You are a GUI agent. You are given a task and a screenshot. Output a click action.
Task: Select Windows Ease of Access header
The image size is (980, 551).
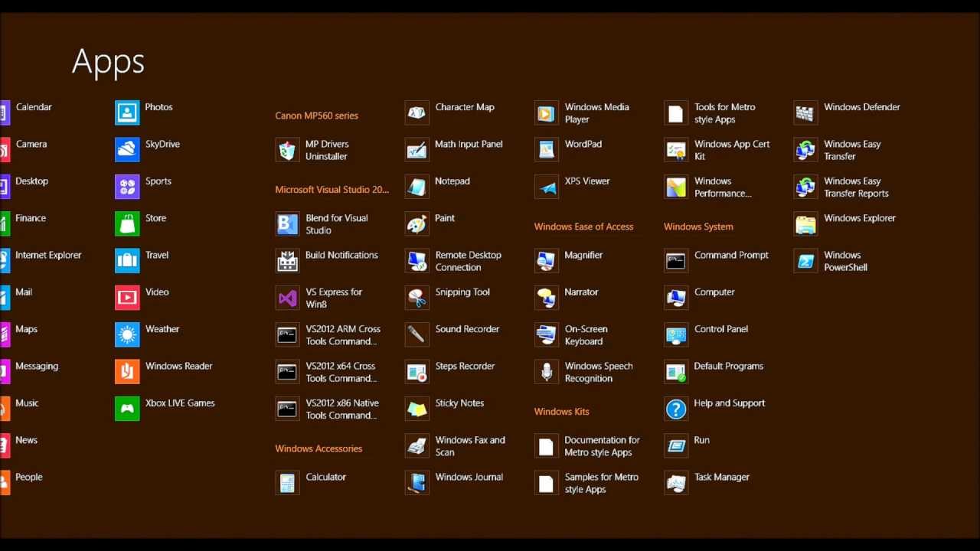pyautogui.click(x=583, y=227)
